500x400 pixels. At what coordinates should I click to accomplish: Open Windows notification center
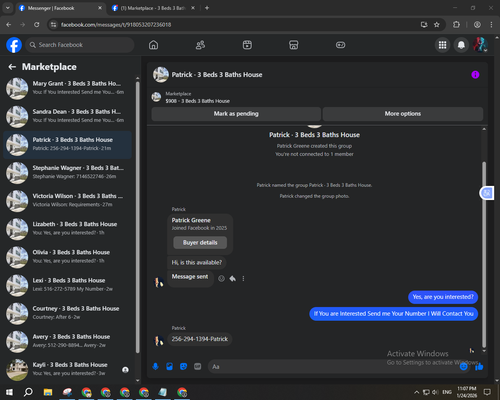(x=487, y=392)
